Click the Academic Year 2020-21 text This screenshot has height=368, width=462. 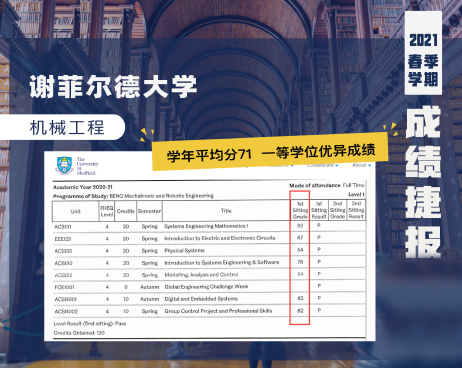click(x=83, y=187)
